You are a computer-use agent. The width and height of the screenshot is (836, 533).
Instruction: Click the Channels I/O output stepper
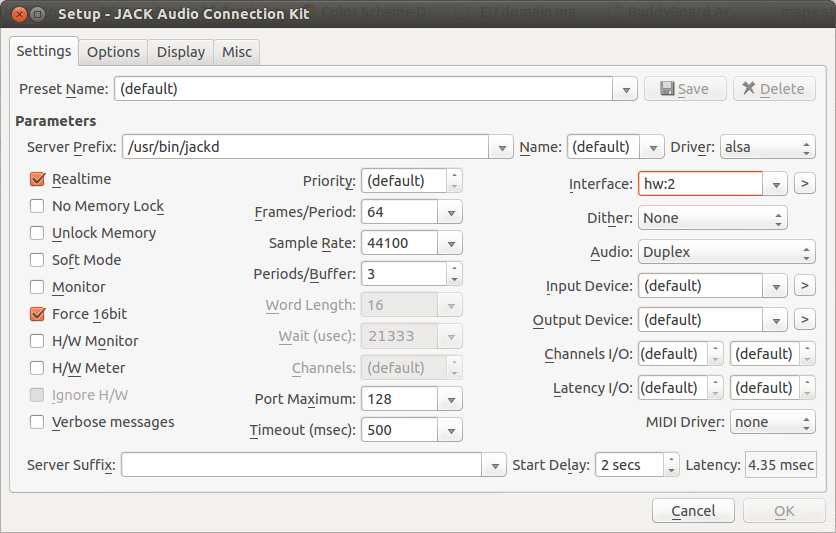tap(808, 354)
